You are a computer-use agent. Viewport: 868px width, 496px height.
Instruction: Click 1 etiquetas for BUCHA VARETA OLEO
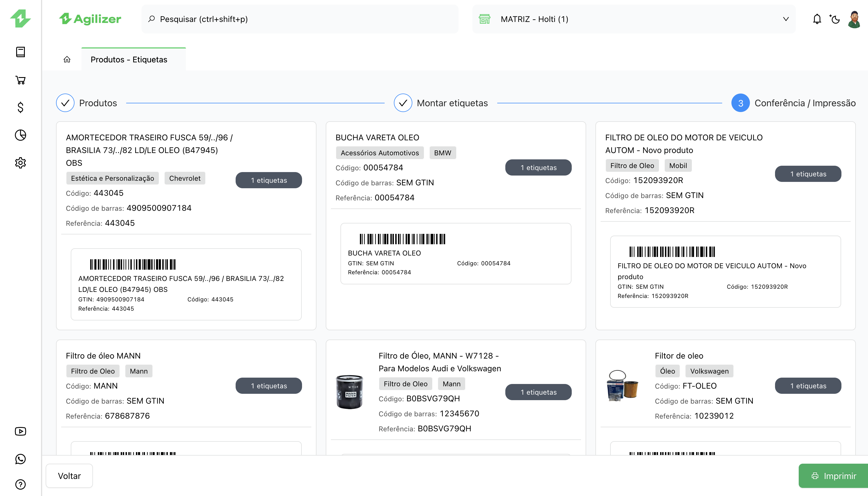tap(539, 168)
